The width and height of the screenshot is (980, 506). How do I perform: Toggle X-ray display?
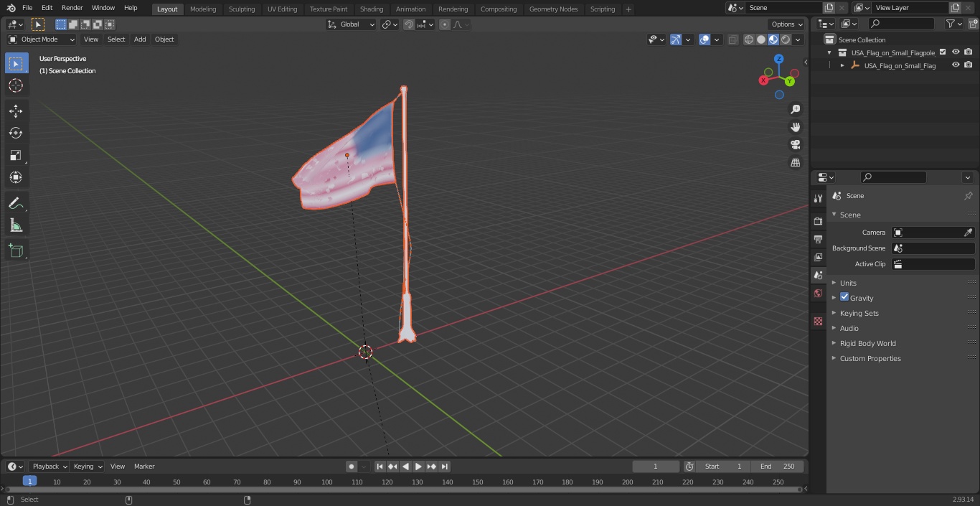pyautogui.click(x=732, y=39)
